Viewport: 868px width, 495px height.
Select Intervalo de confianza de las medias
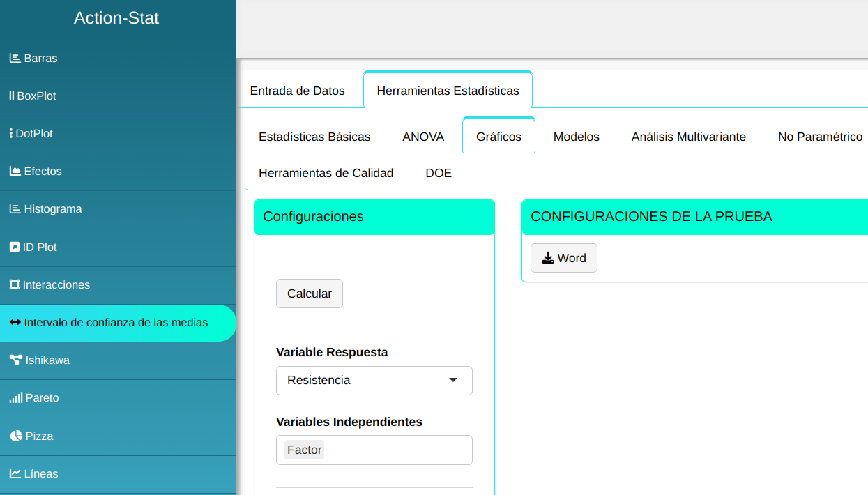[116, 322]
